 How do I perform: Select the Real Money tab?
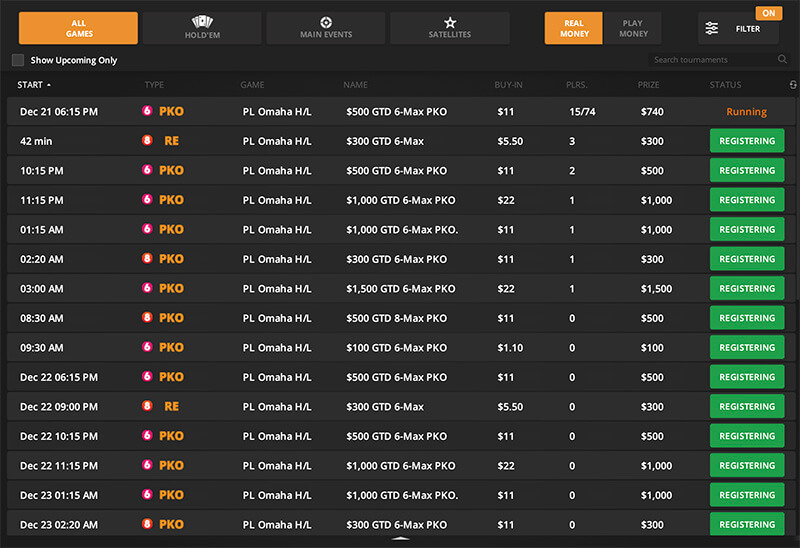pyautogui.click(x=574, y=28)
